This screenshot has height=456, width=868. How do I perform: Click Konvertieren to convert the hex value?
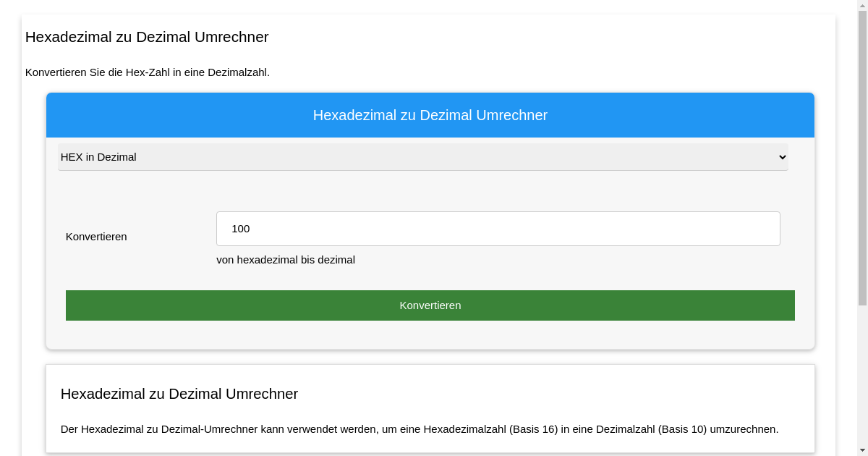[x=430, y=305]
